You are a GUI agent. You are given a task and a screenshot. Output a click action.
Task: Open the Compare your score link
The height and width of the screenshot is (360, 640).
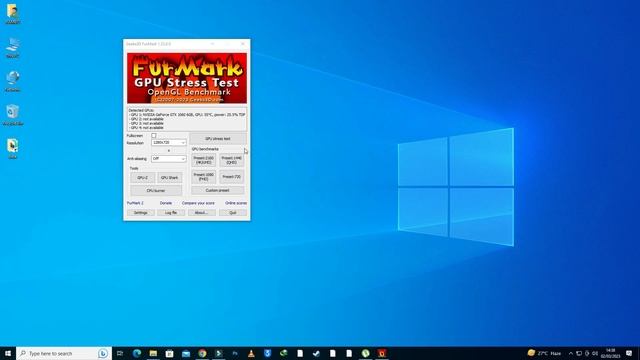pos(198,203)
